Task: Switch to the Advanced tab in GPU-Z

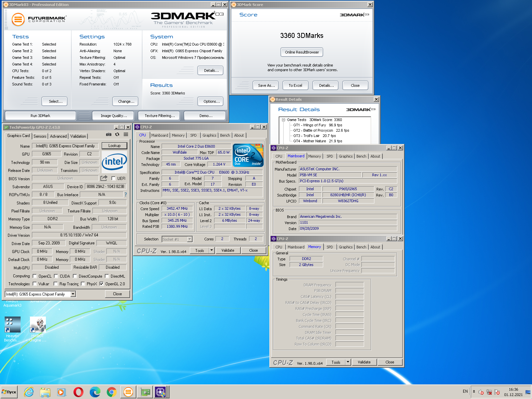Action: coord(58,136)
